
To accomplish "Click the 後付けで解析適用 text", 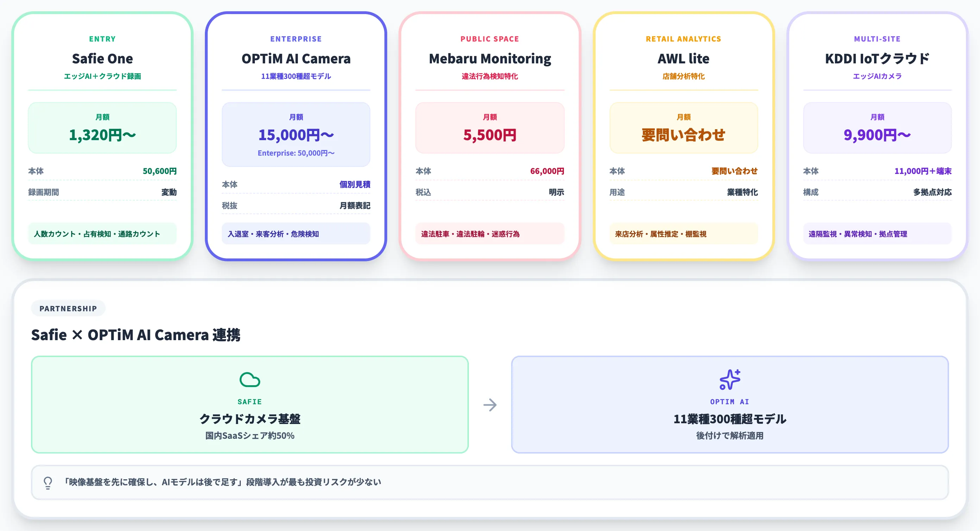I will 730,436.
